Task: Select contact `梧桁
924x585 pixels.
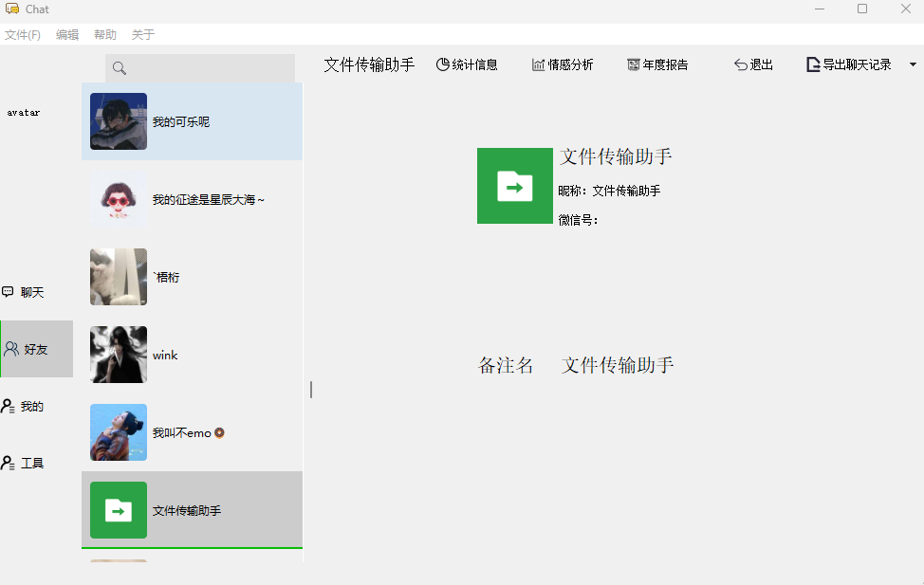Action: [x=193, y=277]
